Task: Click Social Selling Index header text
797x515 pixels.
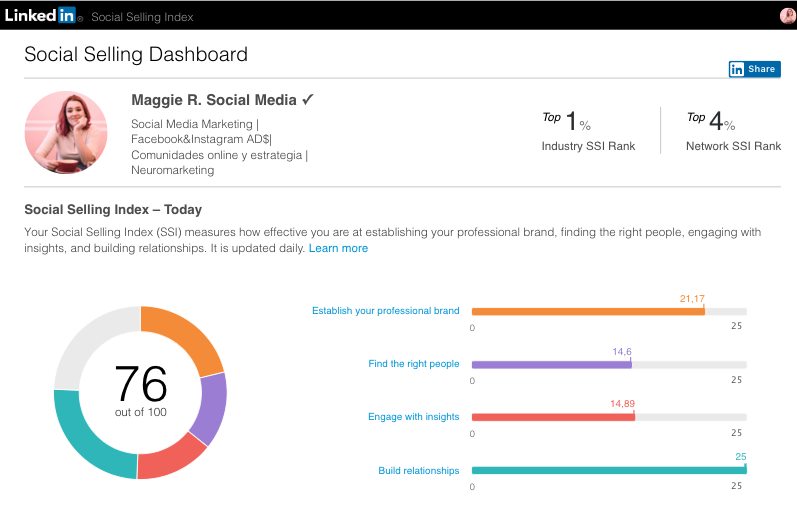Action: (142, 17)
